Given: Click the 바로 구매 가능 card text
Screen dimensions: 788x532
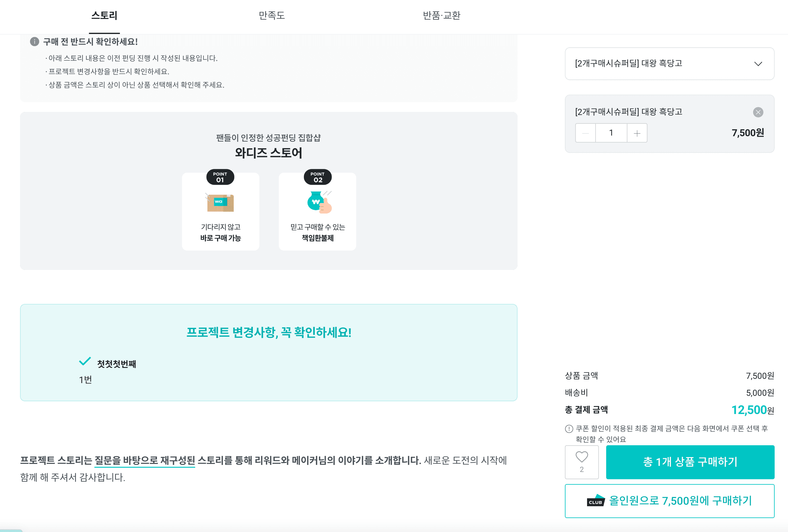Looking at the screenshot, I should pos(220,238).
